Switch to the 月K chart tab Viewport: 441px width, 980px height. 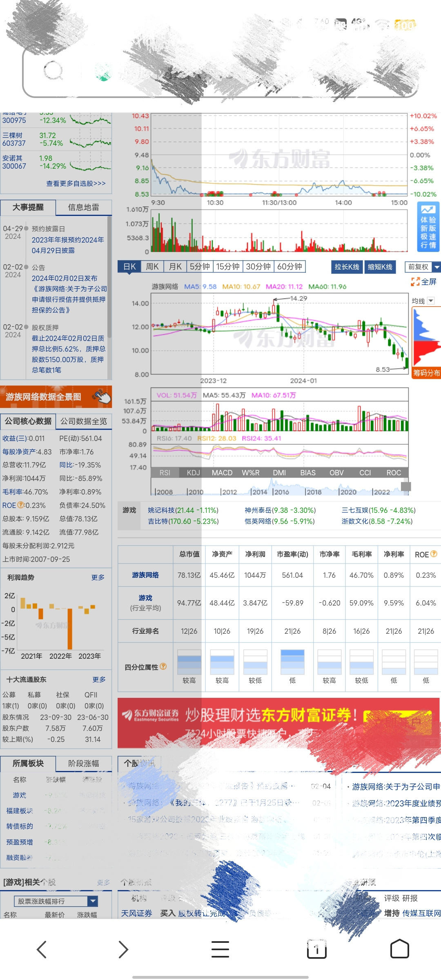point(175,267)
